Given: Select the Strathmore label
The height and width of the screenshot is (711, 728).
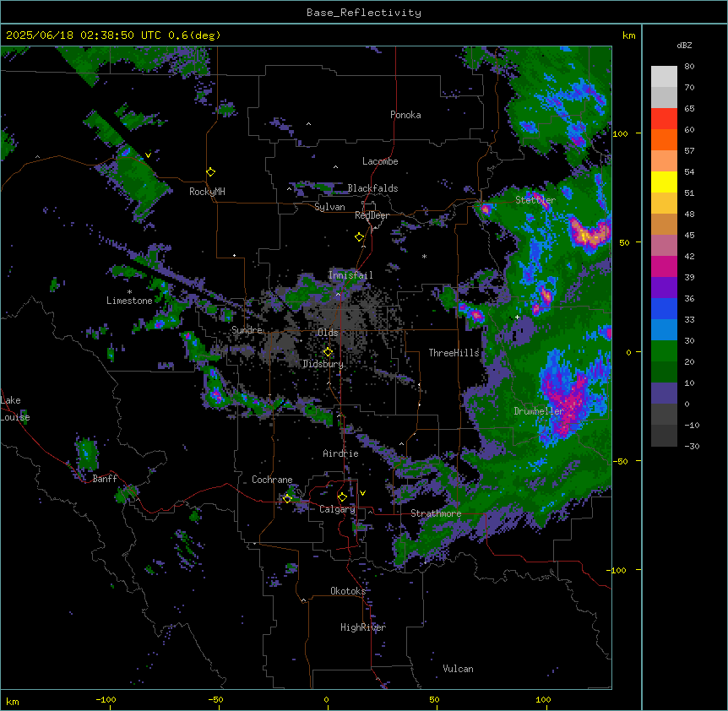Looking at the screenshot, I should (436, 513).
